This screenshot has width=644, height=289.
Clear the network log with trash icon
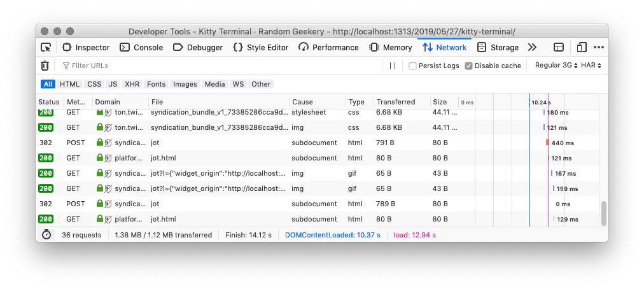coord(45,66)
